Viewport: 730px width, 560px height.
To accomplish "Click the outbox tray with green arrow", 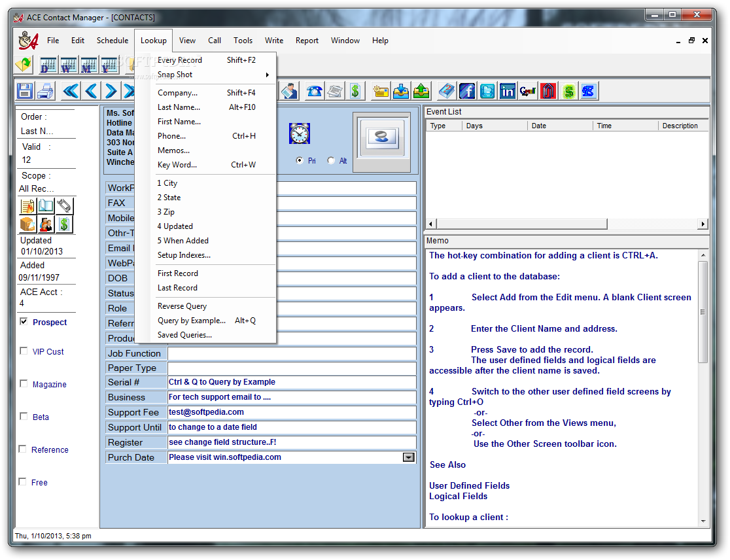I will point(421,91).
